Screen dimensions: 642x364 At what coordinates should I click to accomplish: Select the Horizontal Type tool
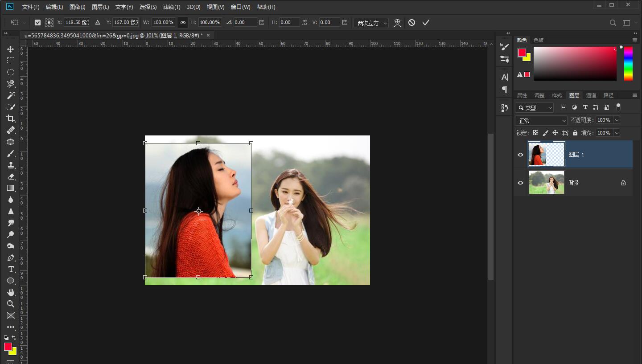coord(11,269)
